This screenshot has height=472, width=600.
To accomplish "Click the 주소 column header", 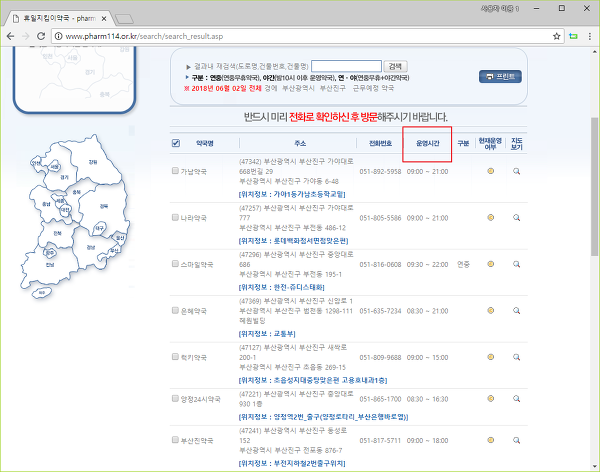I will point(300,143).
